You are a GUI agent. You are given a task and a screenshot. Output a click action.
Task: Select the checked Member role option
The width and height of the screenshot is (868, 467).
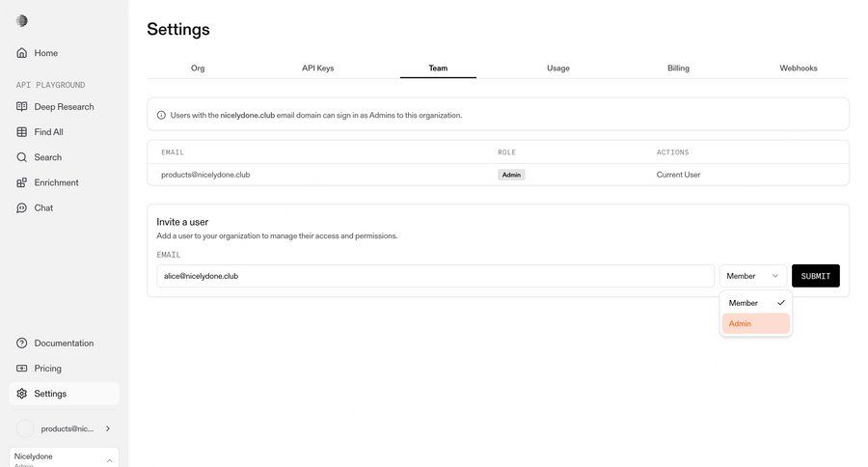756,303
